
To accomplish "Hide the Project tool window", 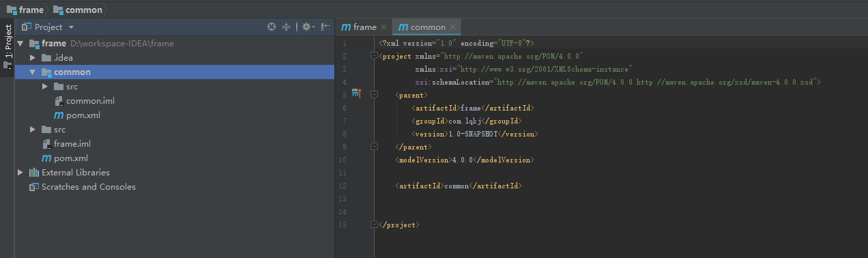I will pyautogui.click(x=325, y=27).
